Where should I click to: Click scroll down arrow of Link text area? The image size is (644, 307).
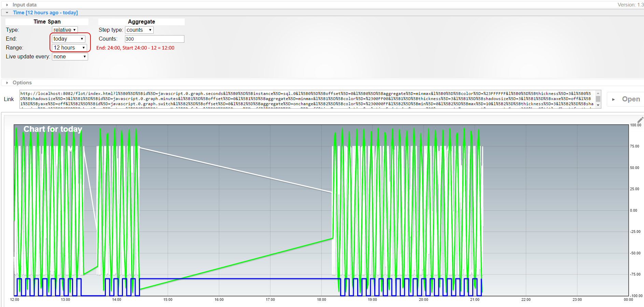(598, 106)
